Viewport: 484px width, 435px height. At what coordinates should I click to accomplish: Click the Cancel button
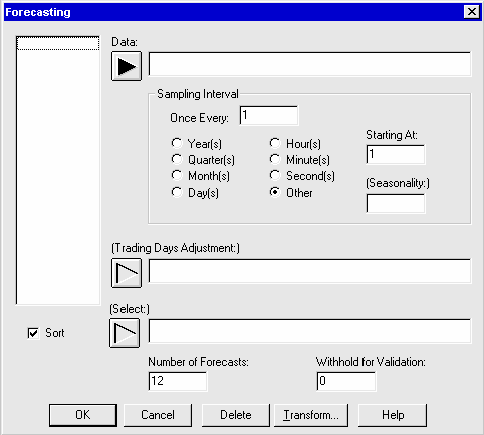158,415
